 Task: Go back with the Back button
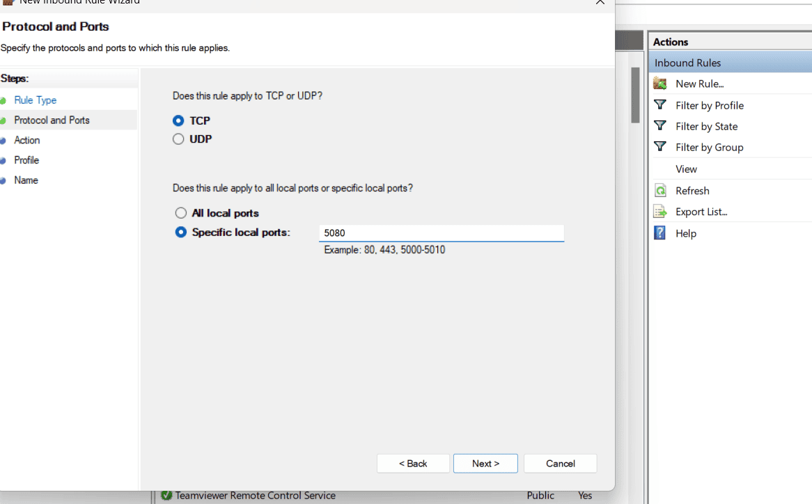pos(413,464)
